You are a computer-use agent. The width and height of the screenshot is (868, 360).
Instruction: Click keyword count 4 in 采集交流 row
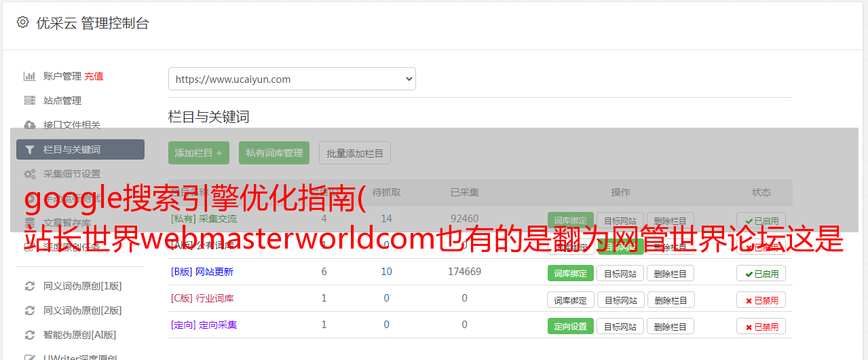(324, 219)
